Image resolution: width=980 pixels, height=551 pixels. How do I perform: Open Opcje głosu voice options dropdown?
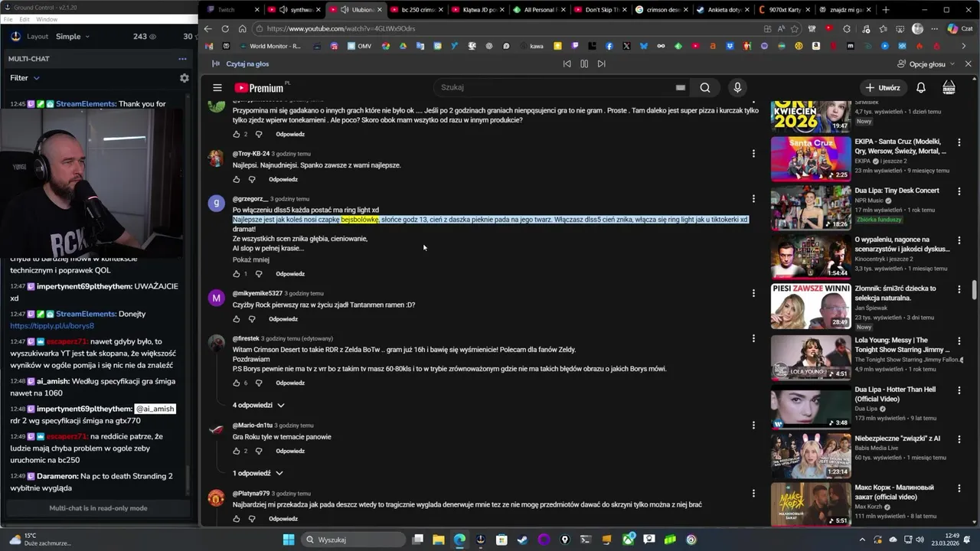pyautogui.click(x=927, y=64)
